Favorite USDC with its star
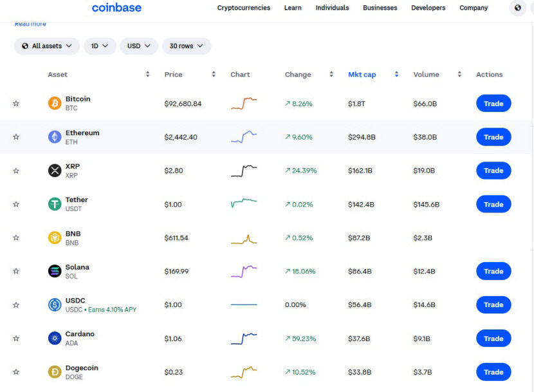This screenshot has width=534, height=392. pos(16,305)
